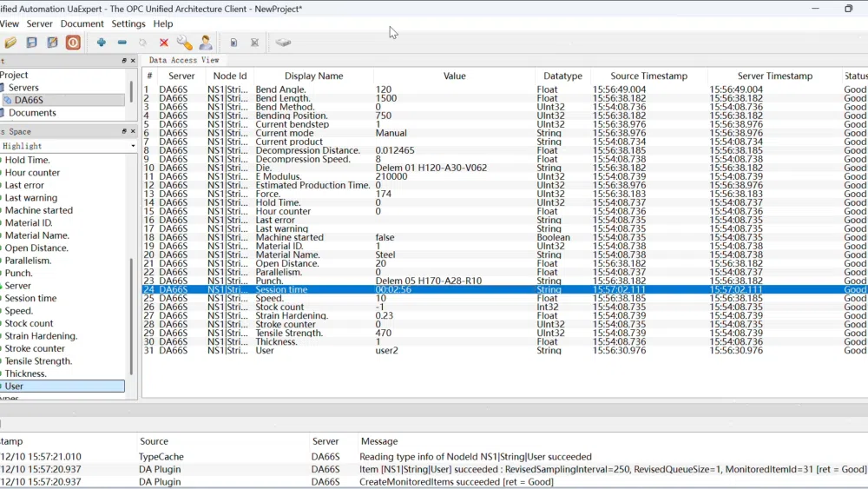Click the Add Document toolbar icon
Image resolution: width=868 pixels, height=489 pixels.
click(233, 43)
